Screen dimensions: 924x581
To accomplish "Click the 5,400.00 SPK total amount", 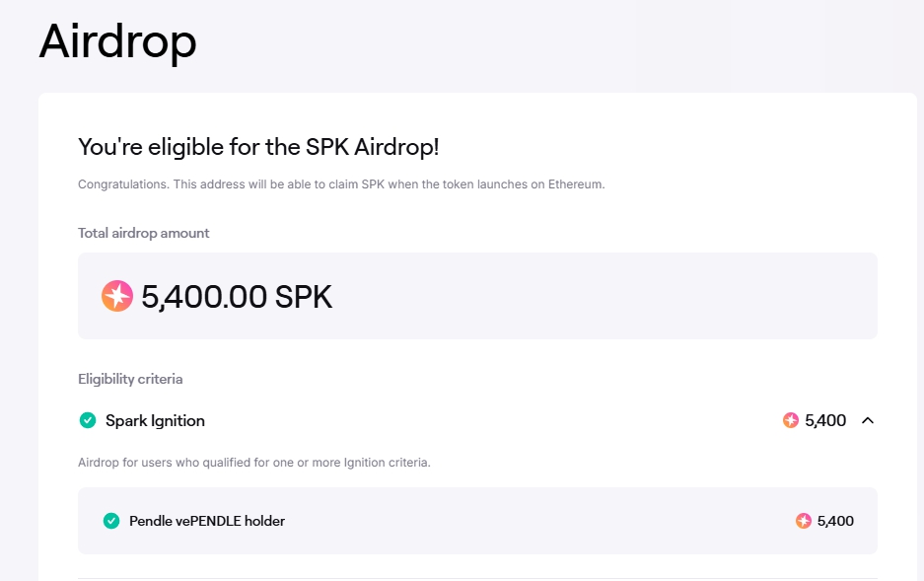I will point(237,296).
